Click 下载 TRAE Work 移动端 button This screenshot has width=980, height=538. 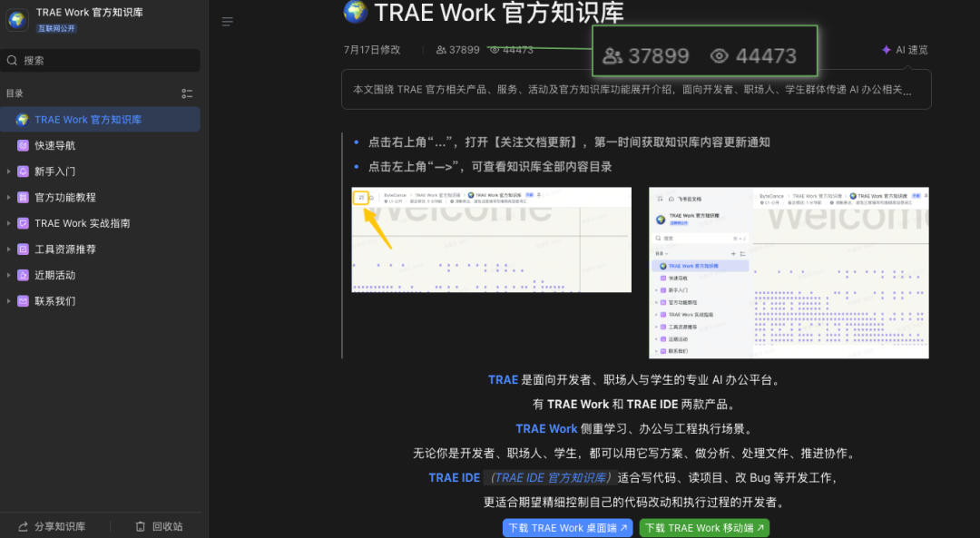704,528
